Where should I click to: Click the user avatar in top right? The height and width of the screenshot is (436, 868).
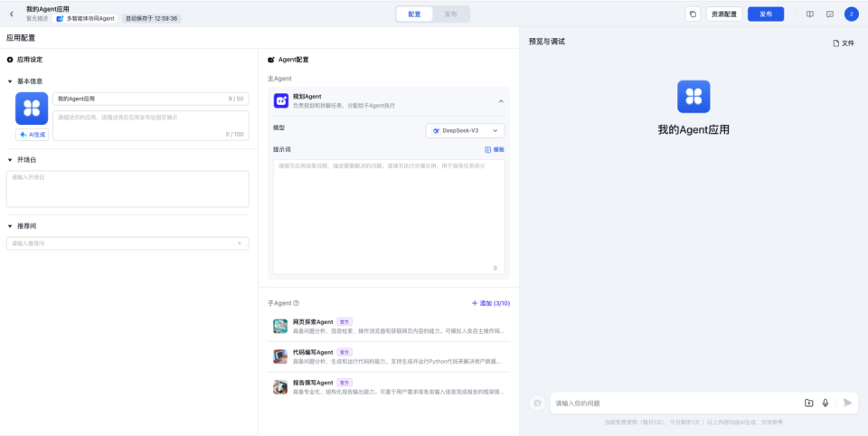click(851, 14)
